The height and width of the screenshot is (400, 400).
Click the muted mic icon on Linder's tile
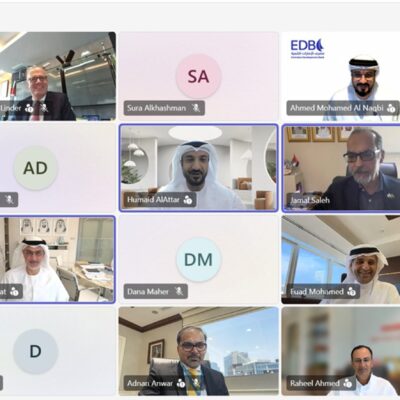(44, 108)
